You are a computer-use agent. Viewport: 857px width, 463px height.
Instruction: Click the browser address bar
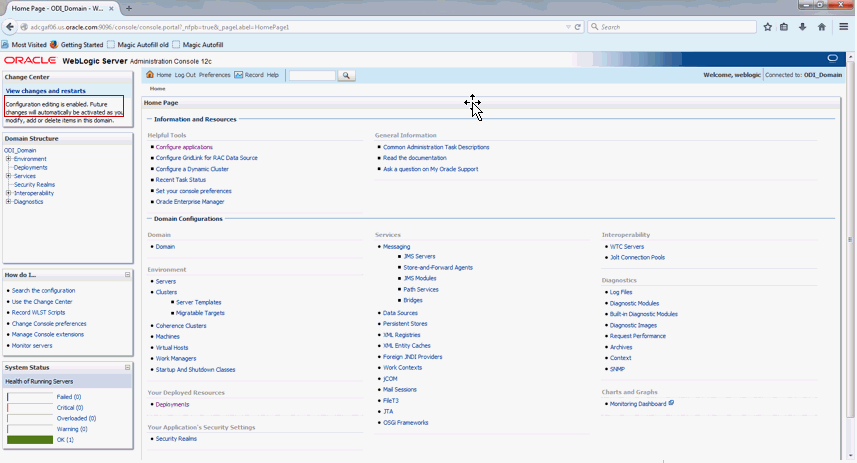pos(295,27)
